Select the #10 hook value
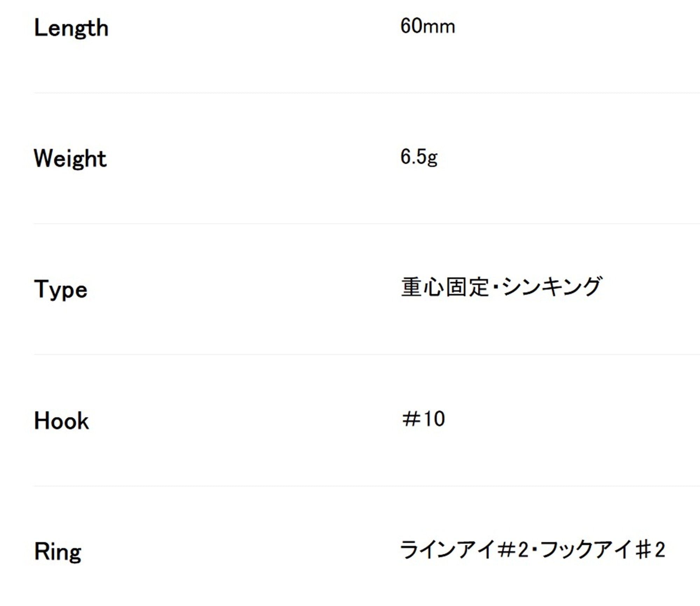This screenshot has height=606, width=700. (x=423, y=419)
